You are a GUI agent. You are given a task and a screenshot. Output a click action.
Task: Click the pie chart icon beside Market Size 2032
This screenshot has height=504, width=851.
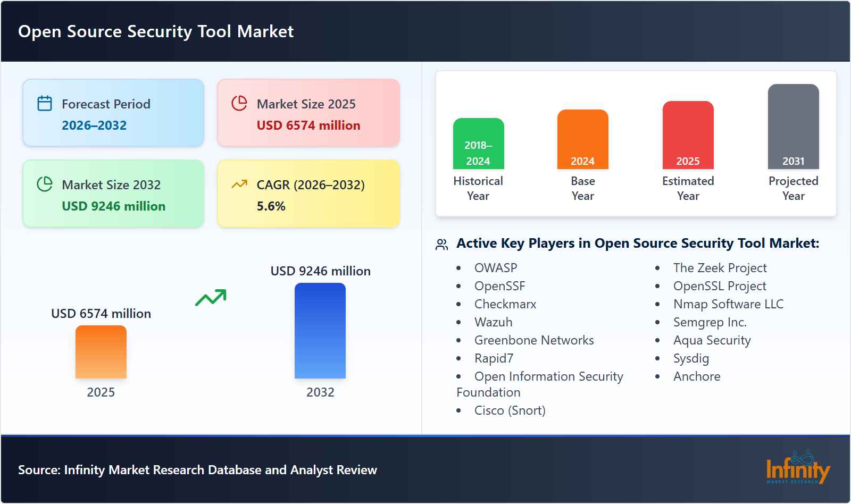tap(45, 184)
